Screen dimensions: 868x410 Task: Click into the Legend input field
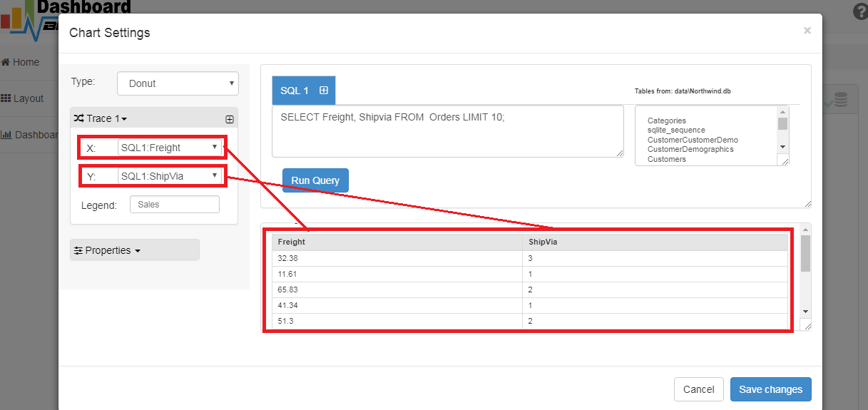point(175,205)
